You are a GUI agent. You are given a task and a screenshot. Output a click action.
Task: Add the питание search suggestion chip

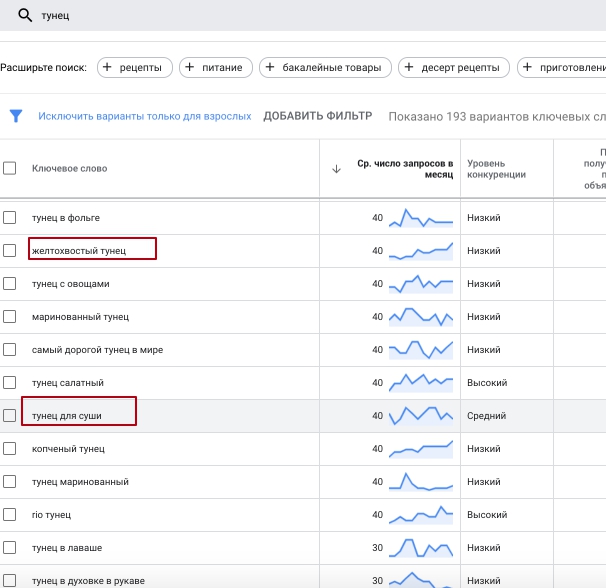(x=216, y=68)
